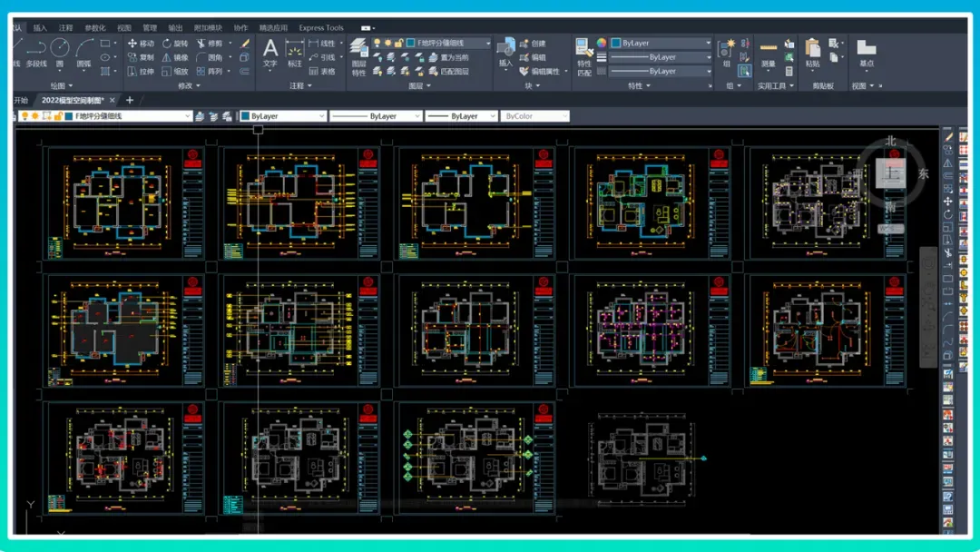Toggle layer lock padlock in ribbon layer box

point(398,44)
